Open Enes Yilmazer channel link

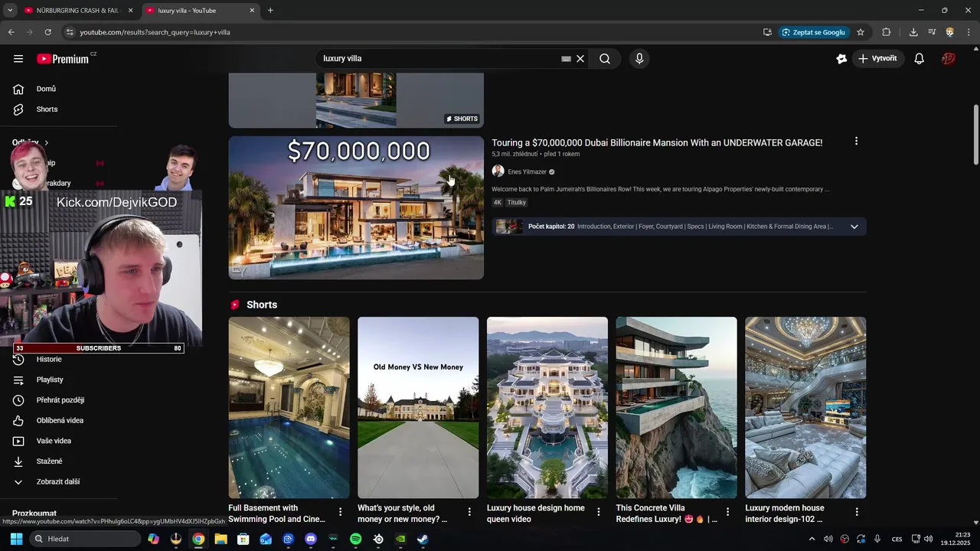pos(527,172)
